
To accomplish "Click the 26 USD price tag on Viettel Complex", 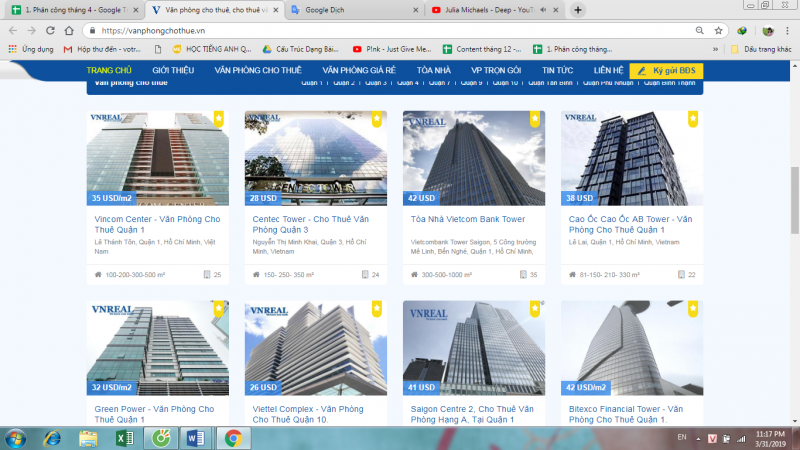I will pos(263,388).
